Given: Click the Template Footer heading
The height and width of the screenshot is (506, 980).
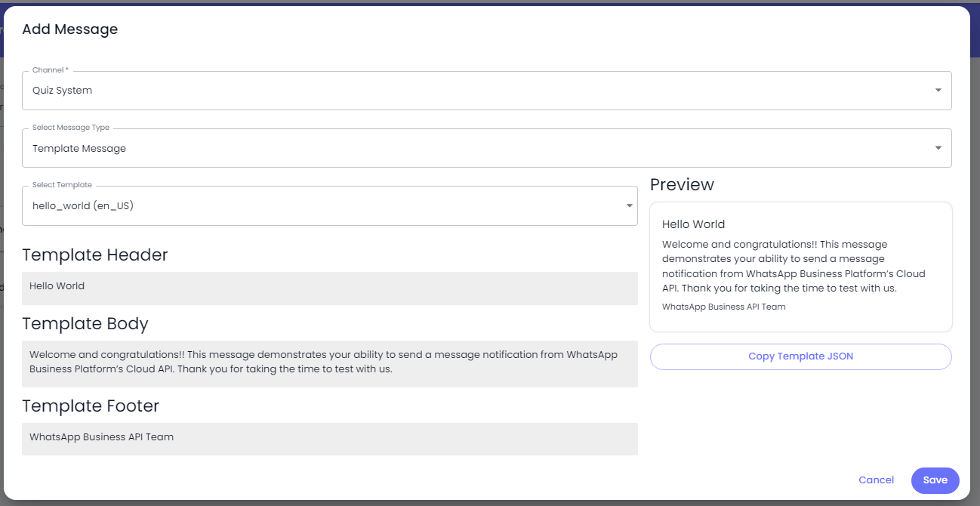Looking at the screenshot, I should point(91,406).
